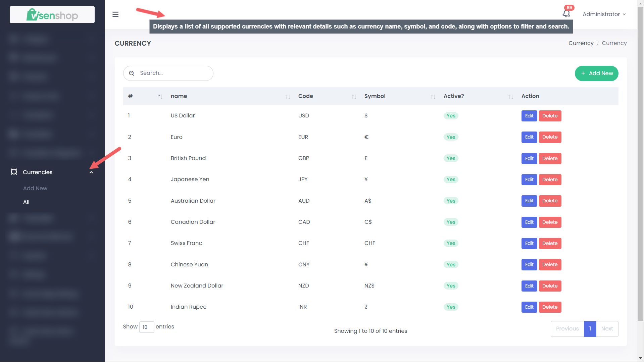The image size is (644, 362).
Task: Click the Yes status badge for Euro
Action: tap(451, 137)
